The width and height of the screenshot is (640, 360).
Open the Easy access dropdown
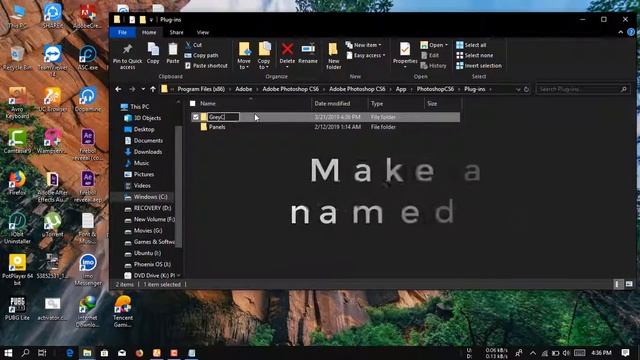366,55
